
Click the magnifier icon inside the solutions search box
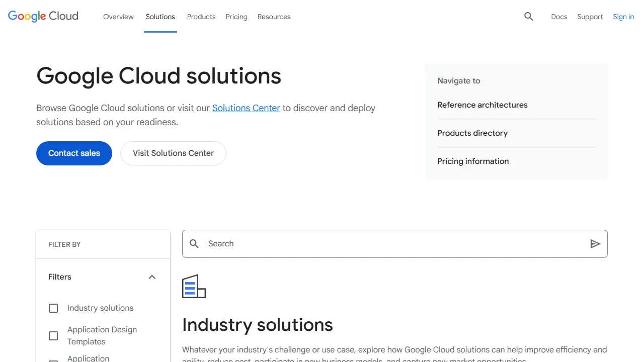click(194, 244)
